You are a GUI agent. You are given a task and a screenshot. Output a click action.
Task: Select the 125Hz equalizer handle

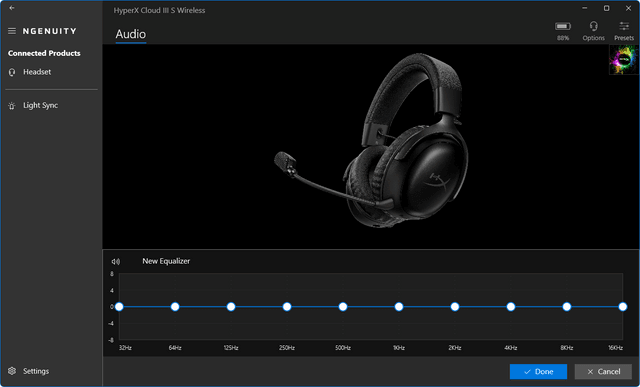[x=231, y=307]
